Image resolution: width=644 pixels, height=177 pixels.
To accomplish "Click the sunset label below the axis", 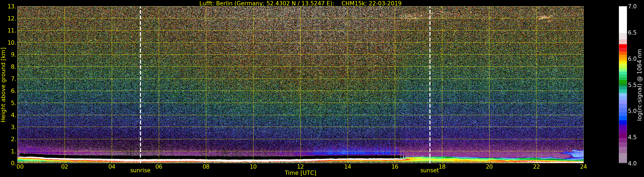I will pos(429,171).
